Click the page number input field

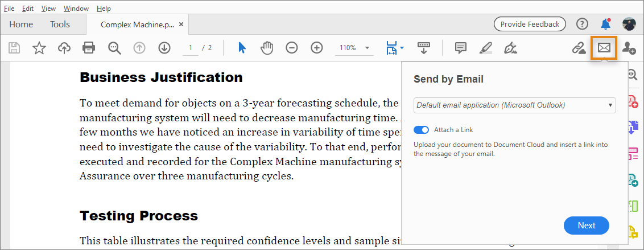[x=191, y=48]
